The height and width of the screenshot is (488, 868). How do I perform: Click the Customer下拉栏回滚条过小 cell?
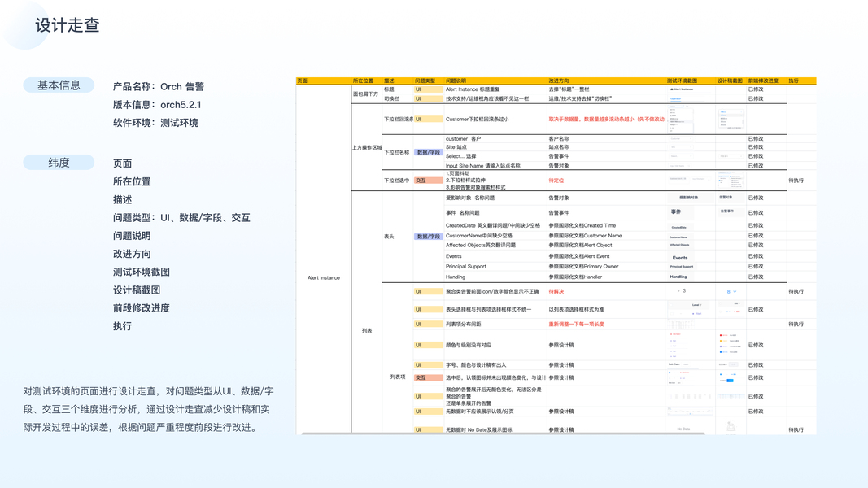tap(478, 119)
